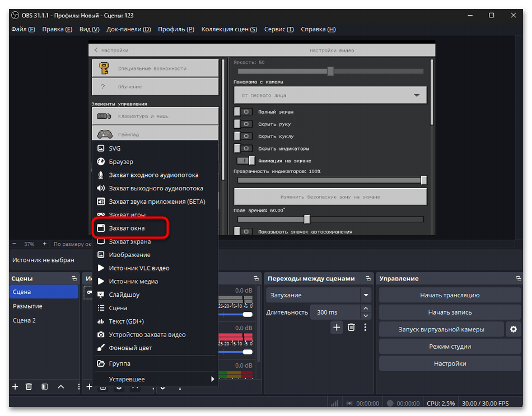Viewport: 532px width, 416px height.
Task: Click Изменить безопасную зону на экране button
Action: pyautogui.click(x=330, y=197)
